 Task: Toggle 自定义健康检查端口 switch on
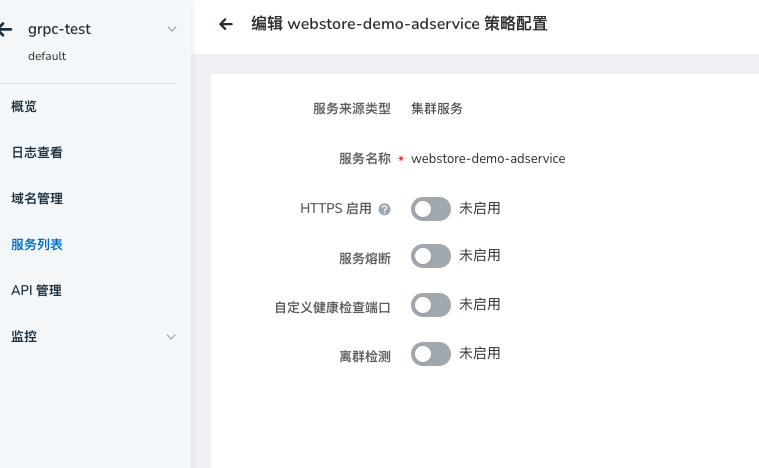pyautogui.click(x=430, y=305)
